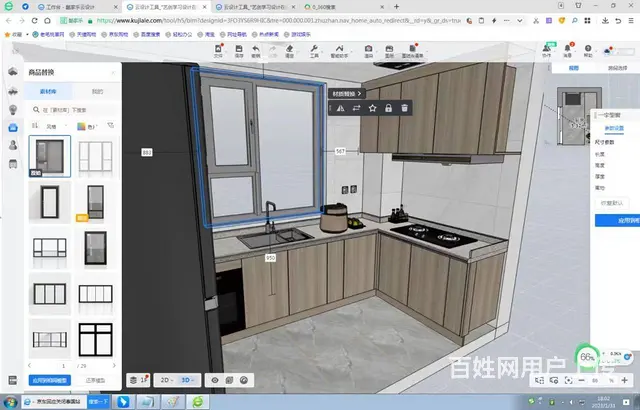Click restore default button in right panel
The width and height of the screenshot is (640, 410).
612,203
